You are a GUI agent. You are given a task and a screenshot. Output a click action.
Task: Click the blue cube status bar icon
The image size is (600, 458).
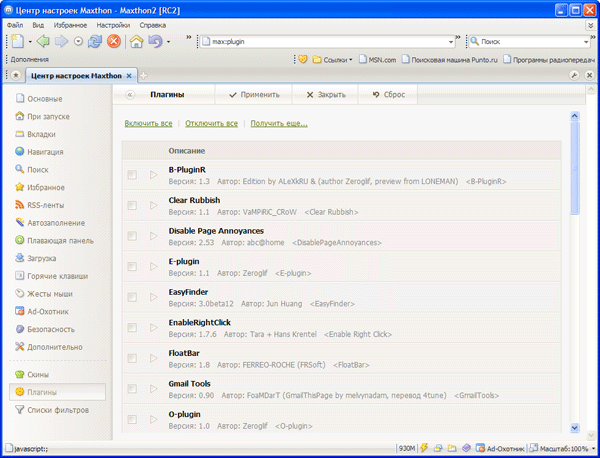point(466,448)
